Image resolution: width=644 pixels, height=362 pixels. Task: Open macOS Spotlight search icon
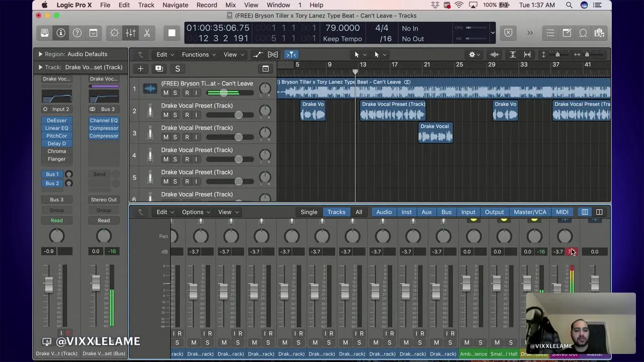coord(569,5)
